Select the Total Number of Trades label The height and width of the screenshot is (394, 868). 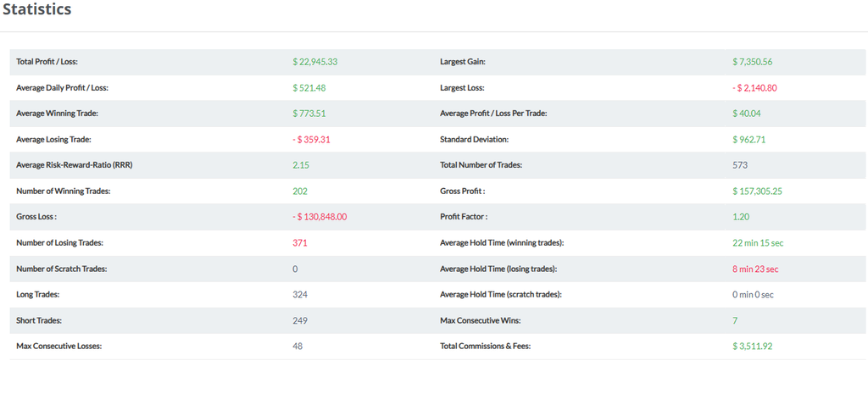pos(481,165)
